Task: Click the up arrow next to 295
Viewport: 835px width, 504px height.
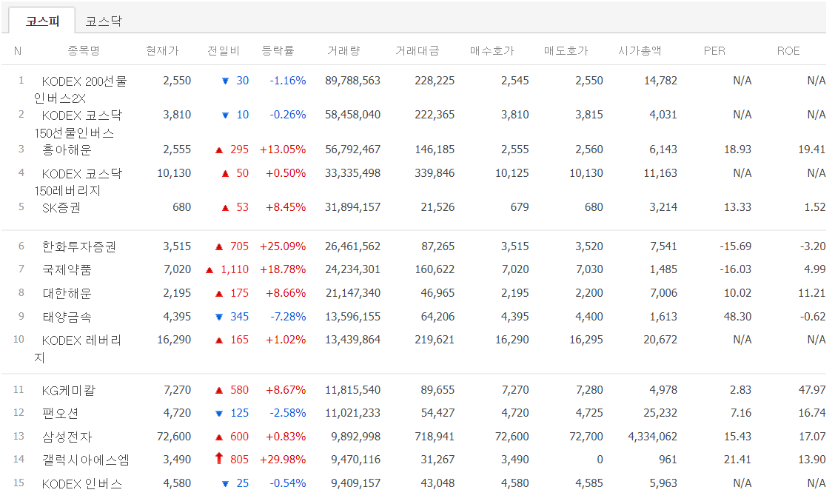Action: [219, 150]
